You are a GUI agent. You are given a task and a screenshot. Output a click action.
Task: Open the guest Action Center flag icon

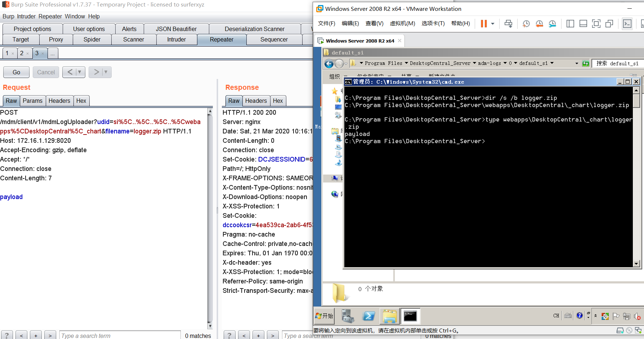pos(616,316)
